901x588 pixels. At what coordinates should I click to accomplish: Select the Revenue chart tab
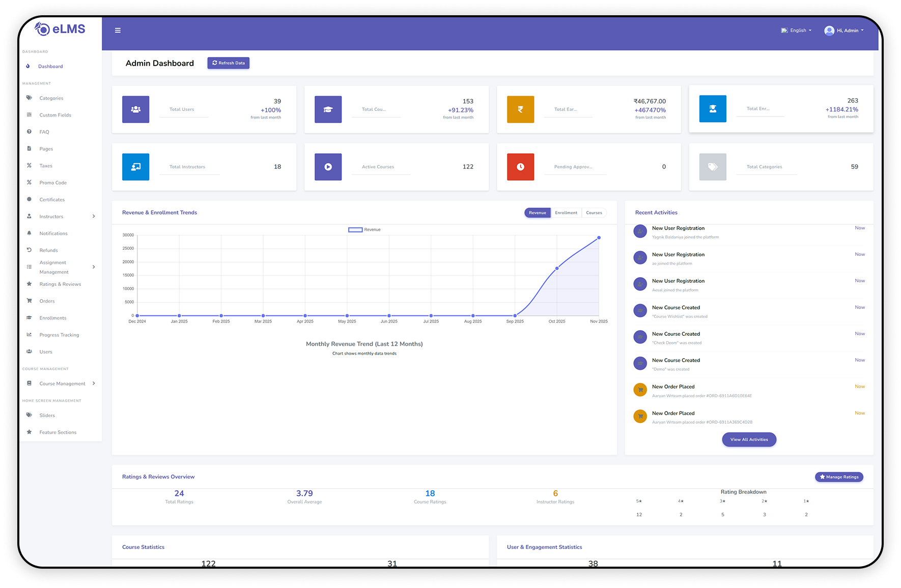537,213
